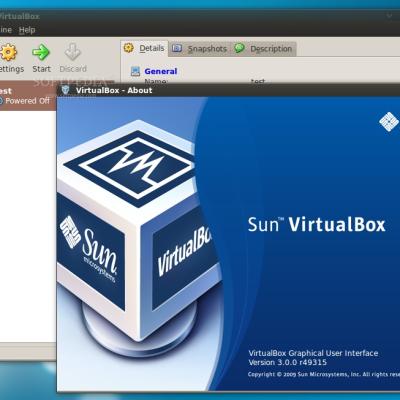Viewport: 400px width, 400px height.
Task: Click the grayed Discard arrow icon
Action: tap(73, 52)
